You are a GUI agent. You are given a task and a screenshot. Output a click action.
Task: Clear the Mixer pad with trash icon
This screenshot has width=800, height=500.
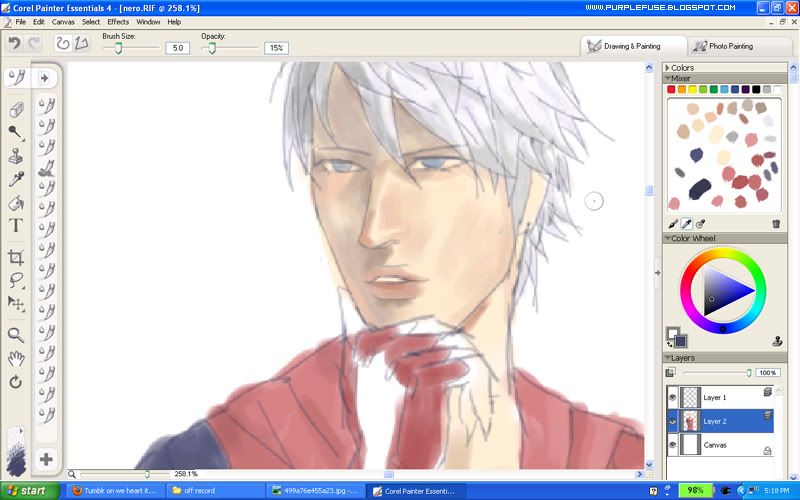click(776, 223)
